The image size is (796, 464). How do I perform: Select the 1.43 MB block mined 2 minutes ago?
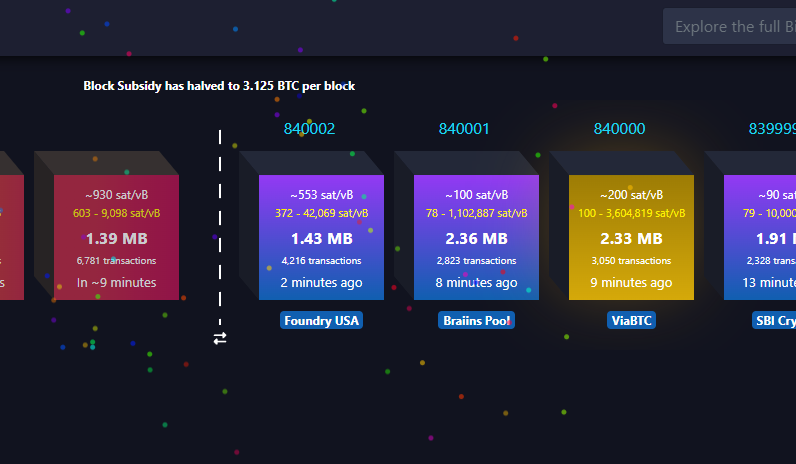321,237
